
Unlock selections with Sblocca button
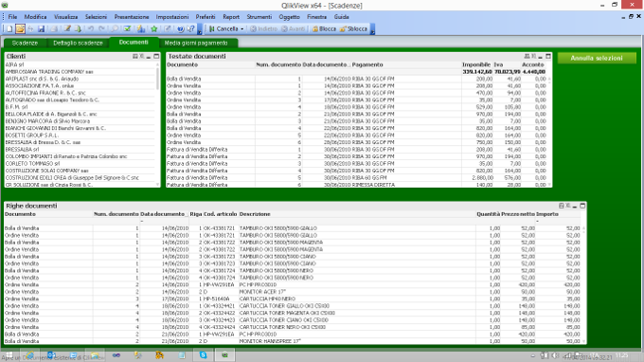(x=353, y=29)
